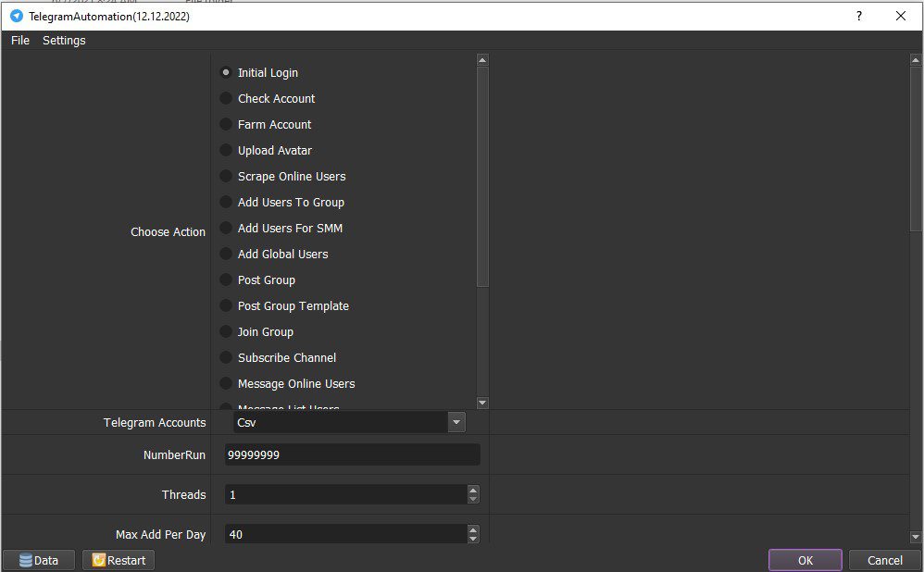Click the Threads input field

coord(346,494)
